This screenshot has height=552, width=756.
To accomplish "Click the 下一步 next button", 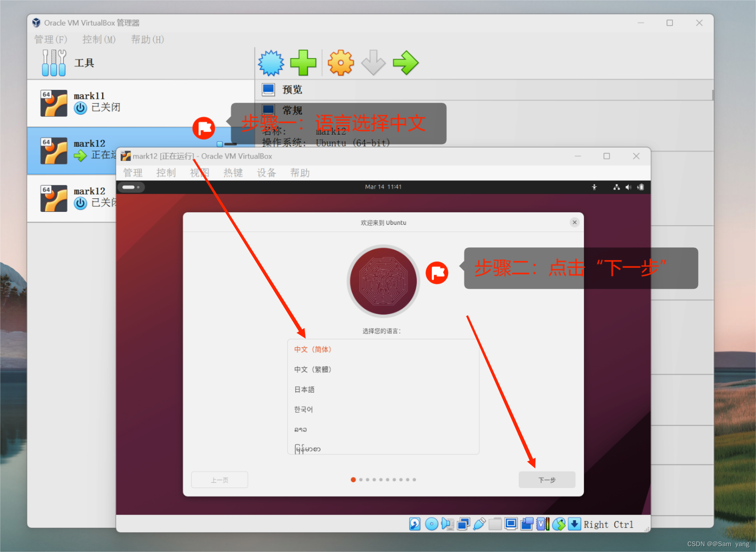I will 547,480.
